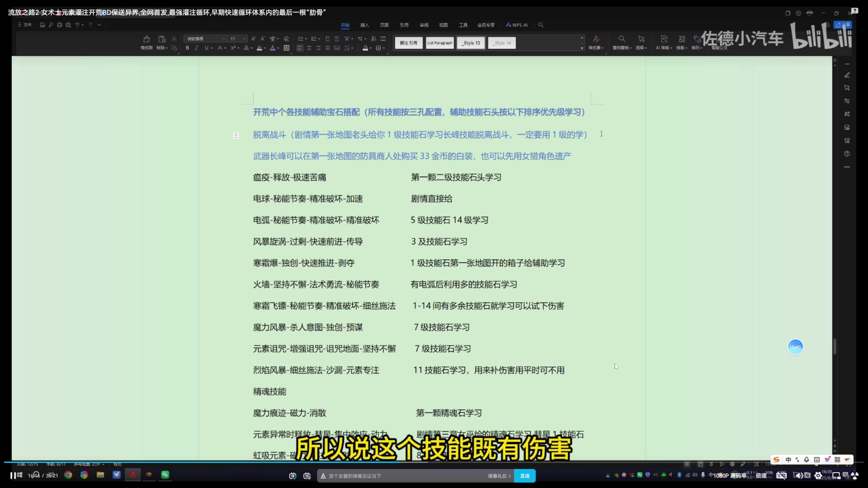The width and height of the screenshot is (868, 488).
Task: Click the Decrease Indent icon
Action: [x=328, y=39]
